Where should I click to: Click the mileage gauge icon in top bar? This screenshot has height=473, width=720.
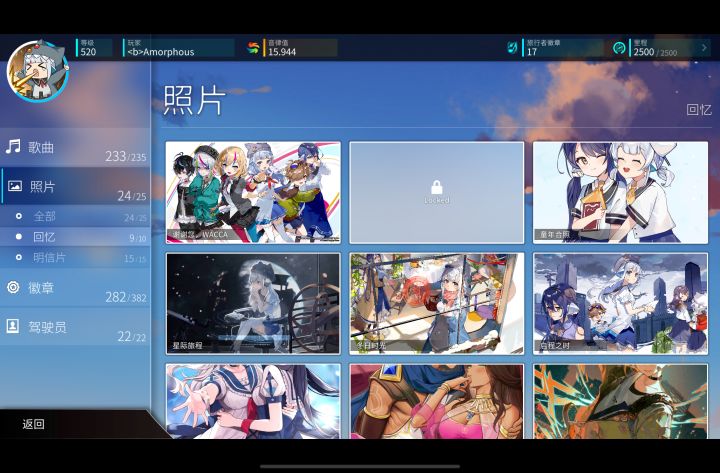619,47
